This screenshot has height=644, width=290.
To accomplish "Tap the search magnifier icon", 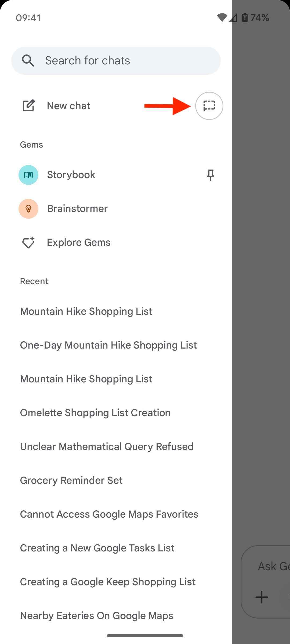I will 28,61.
